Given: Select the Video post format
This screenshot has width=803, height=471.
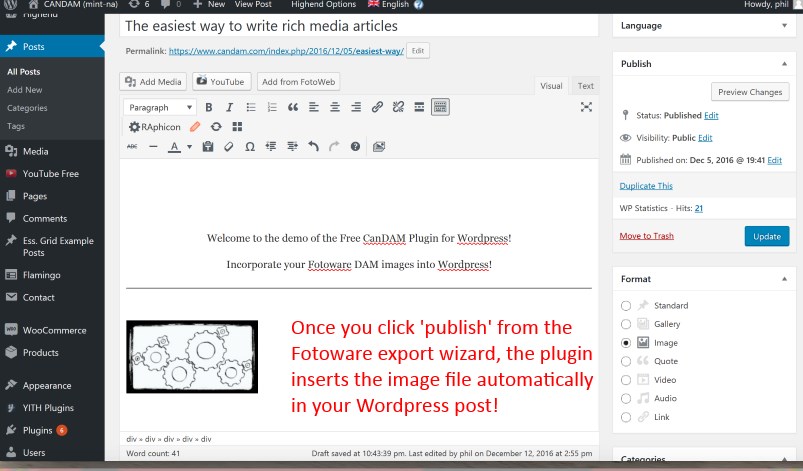Looking at the screenshot, I should [626, 380].
